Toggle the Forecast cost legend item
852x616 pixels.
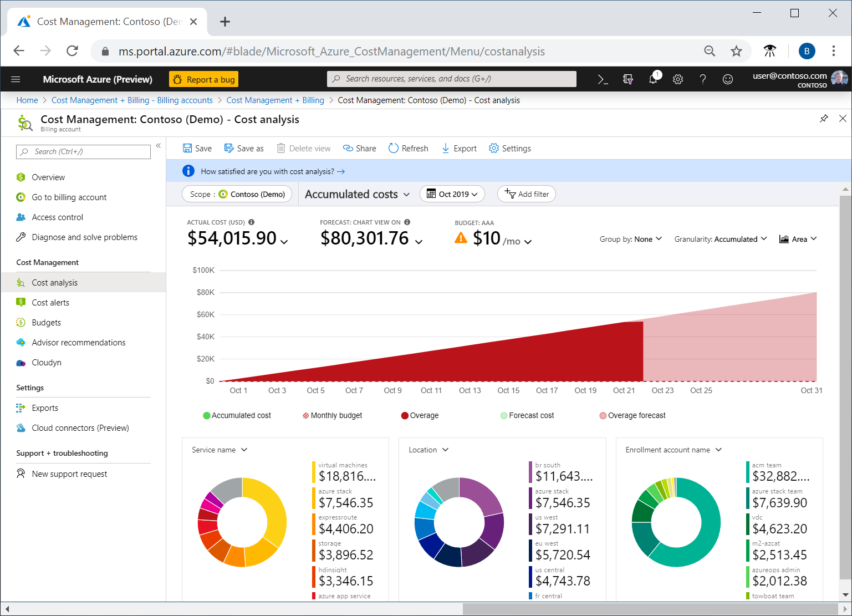click(x=527, y=415)
